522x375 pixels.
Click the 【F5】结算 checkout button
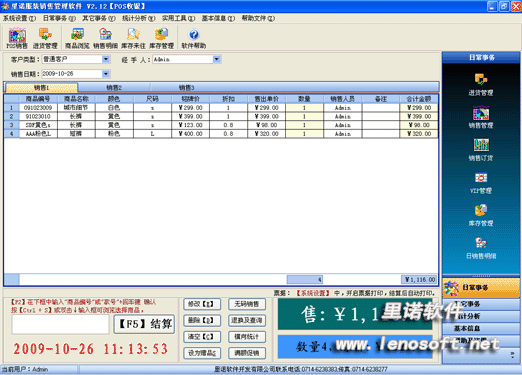pyautogui.click(x=144, y=324)
